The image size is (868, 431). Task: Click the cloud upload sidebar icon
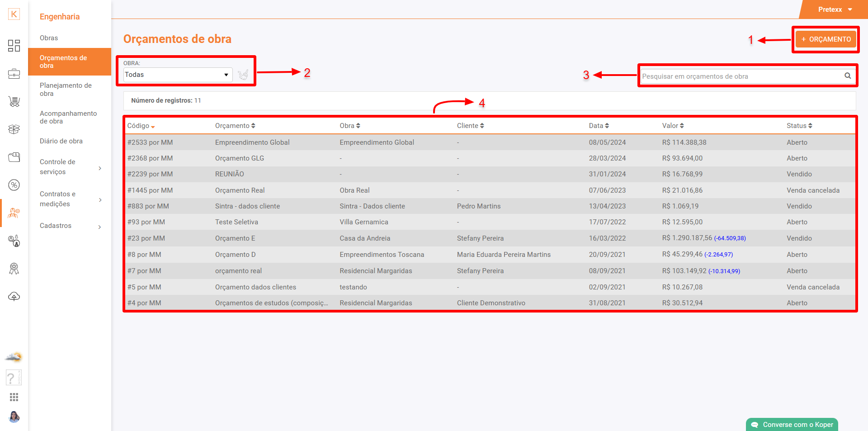14,297
